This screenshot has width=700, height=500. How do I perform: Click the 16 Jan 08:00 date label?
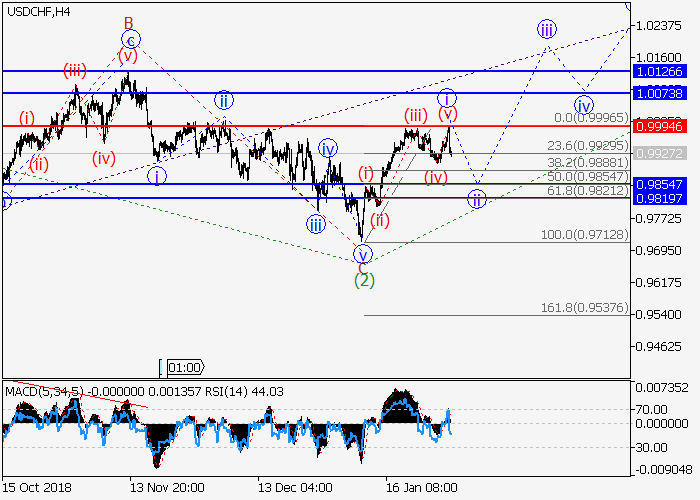423,487
